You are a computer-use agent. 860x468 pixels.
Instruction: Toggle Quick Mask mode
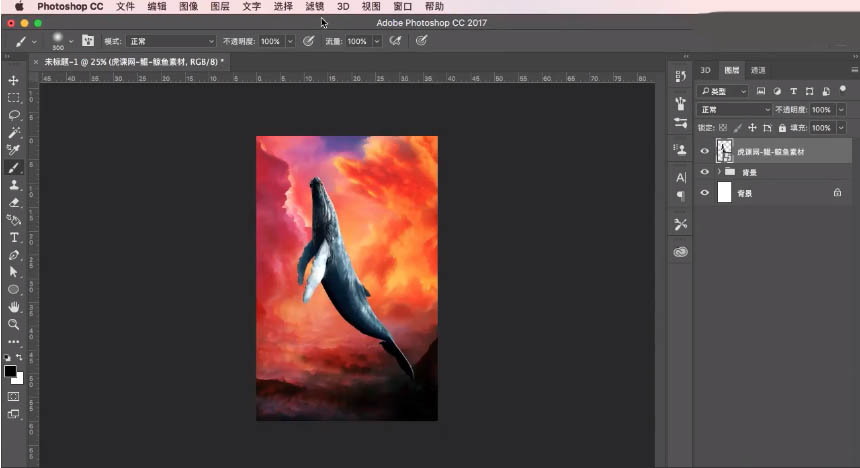[14, 396]
